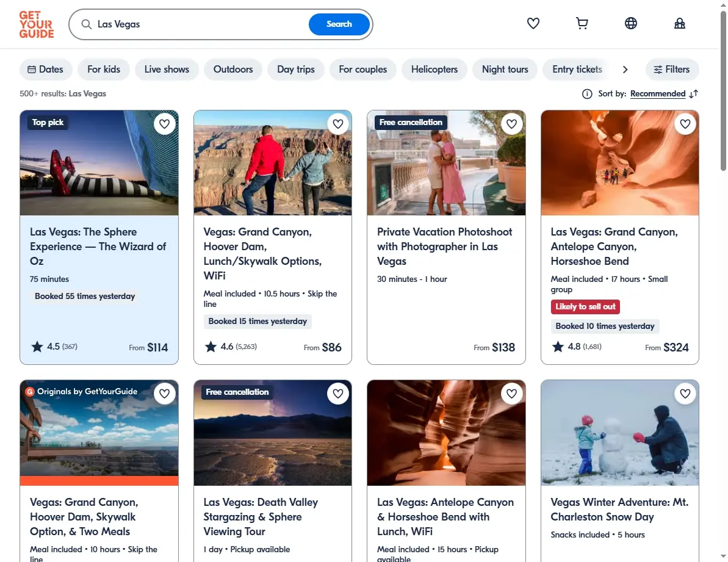The height and width of the screenshot is (562, 728).
Task: Click the star rating on Sphere Experience card
Action: tap(37, 346)
